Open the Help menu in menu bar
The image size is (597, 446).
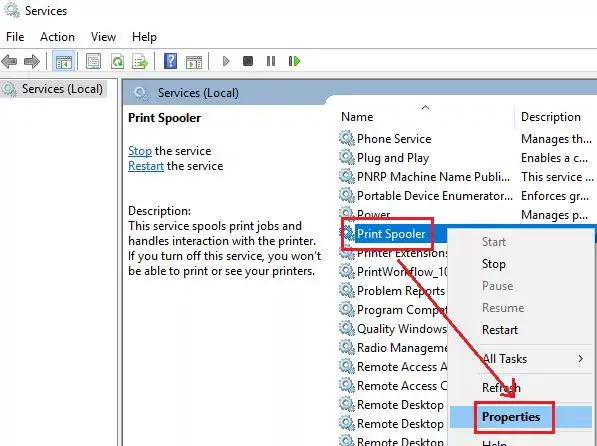144,37
